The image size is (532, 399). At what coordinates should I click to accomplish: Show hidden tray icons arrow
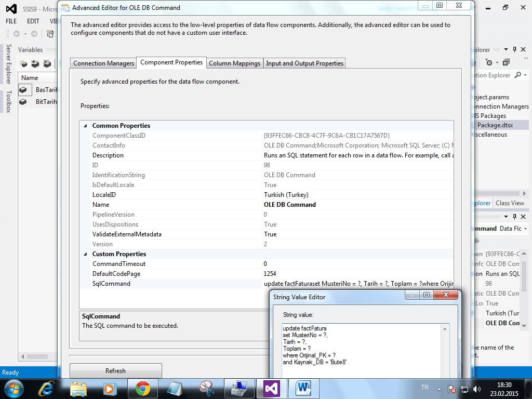tap(439, 389)
